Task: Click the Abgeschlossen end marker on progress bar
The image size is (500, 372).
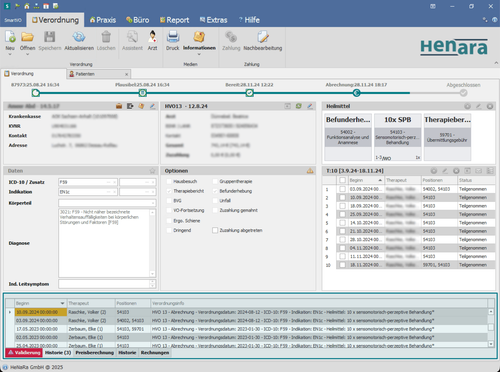Action: pos(463,93)
